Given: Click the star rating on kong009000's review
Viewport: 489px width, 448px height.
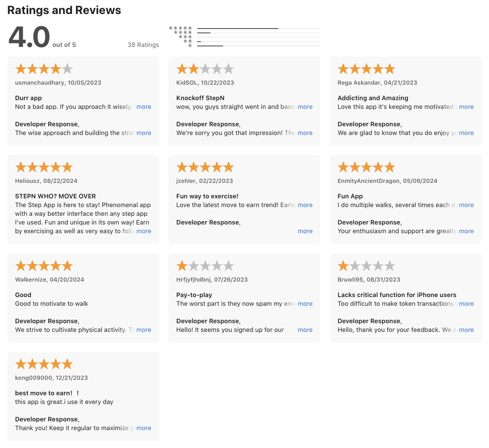Looking at the screenshot, I should tap(44, 364).
